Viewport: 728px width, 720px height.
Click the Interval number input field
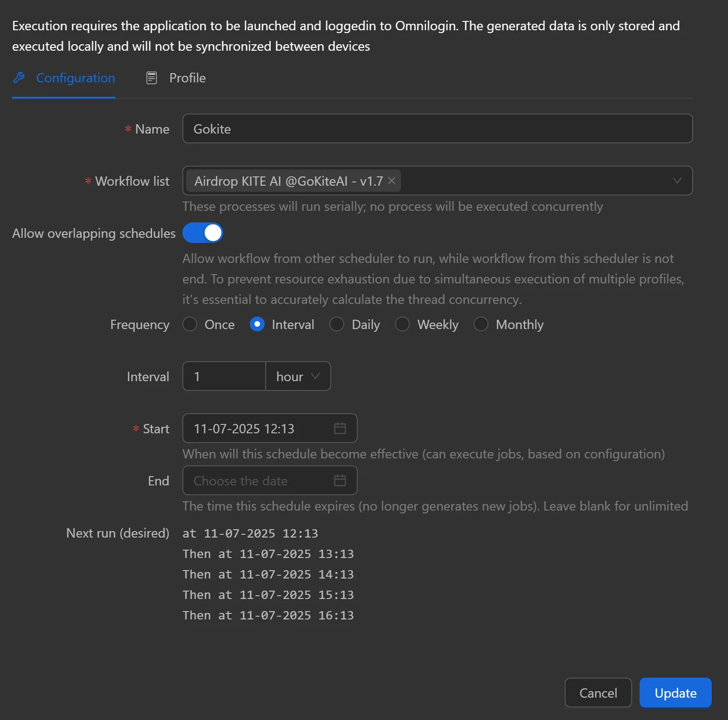(224, 376)
